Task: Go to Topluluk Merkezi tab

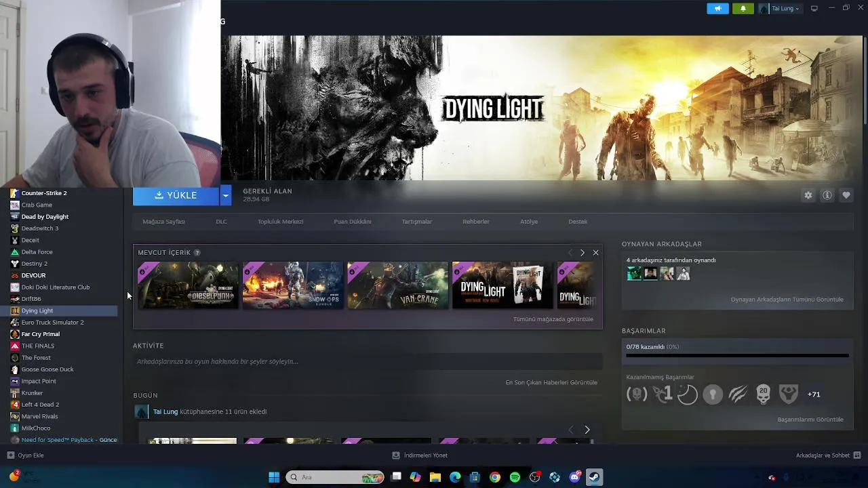Action: (x=280, y=222)
